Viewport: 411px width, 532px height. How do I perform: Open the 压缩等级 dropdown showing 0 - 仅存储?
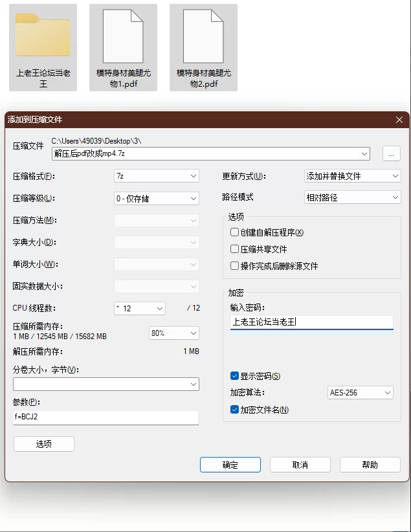[x=157, y=199]
